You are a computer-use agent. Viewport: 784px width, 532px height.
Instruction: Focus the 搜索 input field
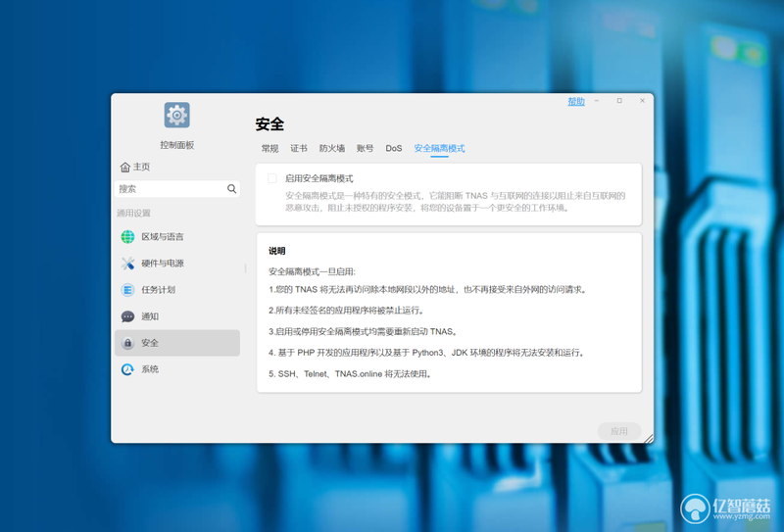177,188
